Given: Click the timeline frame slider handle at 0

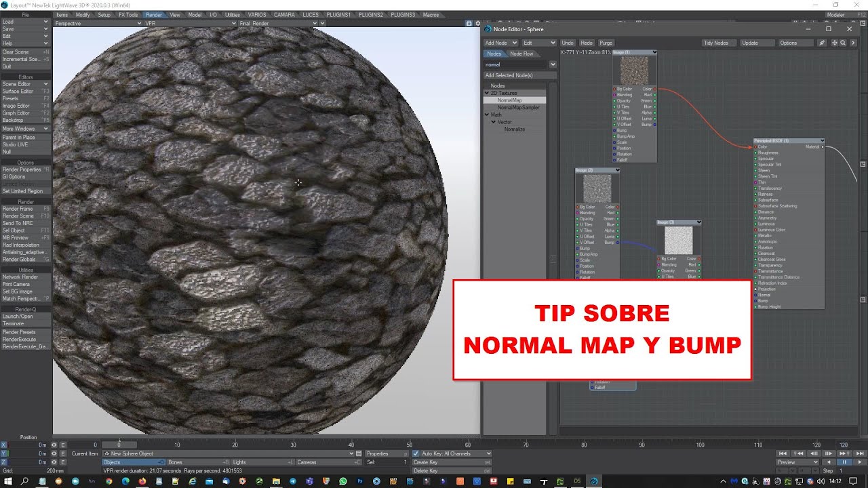Looking at the screenshot, I should (119, 445).
